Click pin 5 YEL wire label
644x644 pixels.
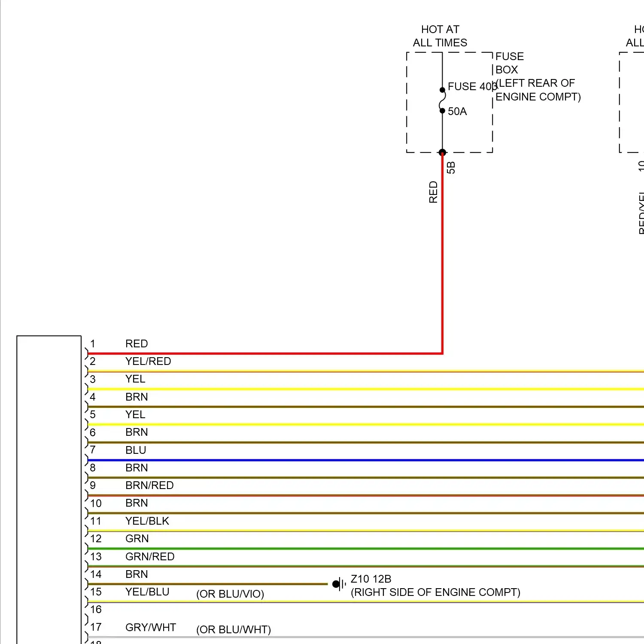135,414
